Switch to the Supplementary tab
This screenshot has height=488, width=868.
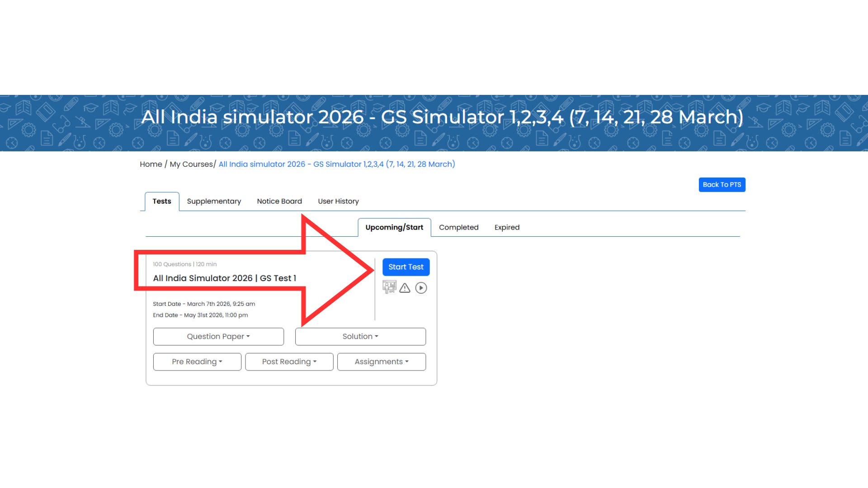(x=214, y=202)
